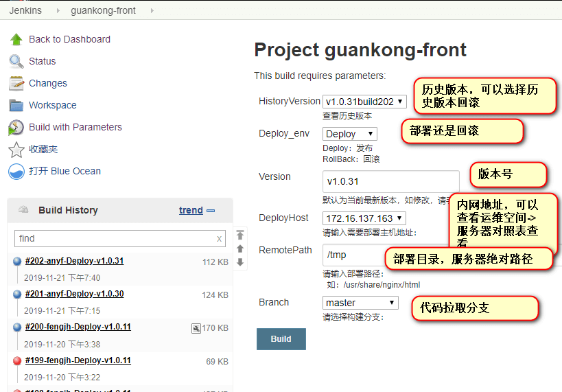The height and width of the screenshot is (392, 562).
Task: Click timestamp 2019-11-20 下午3:38
Action: [62, 345]
